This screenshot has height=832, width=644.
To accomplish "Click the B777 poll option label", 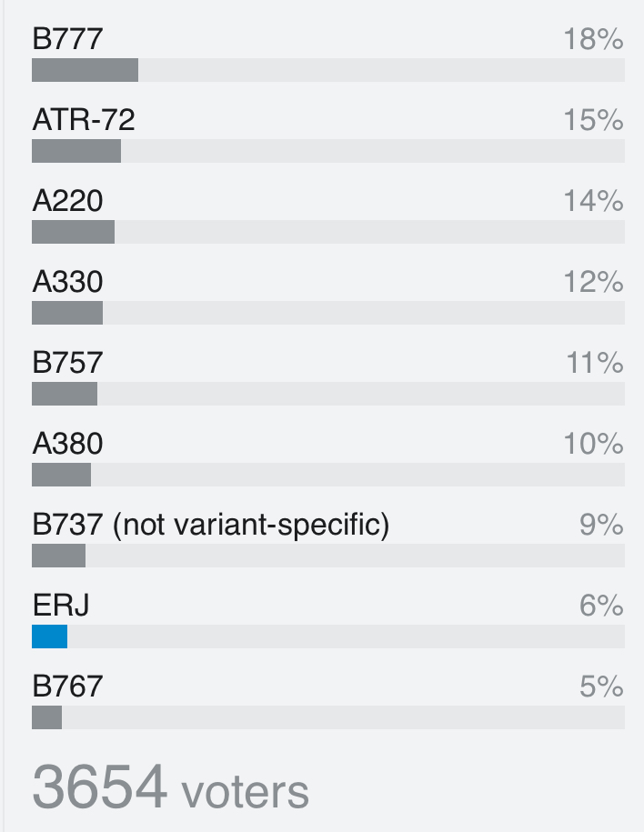I will pyautogui.click(x=67, y=39).
